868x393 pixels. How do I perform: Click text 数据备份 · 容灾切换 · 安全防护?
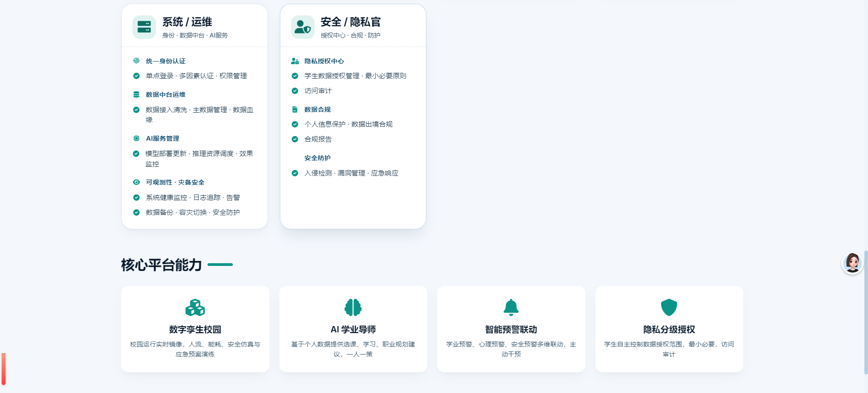[193, 213]
